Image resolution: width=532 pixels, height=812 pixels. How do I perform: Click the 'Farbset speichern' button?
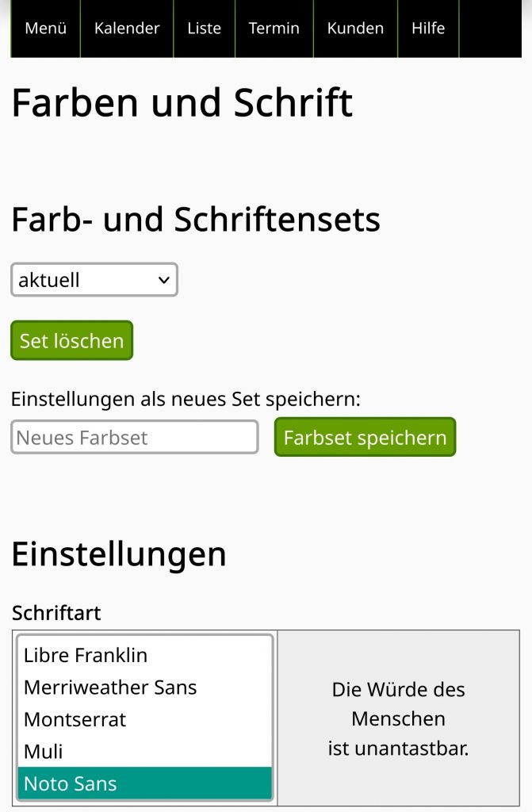tap(365, 437)
